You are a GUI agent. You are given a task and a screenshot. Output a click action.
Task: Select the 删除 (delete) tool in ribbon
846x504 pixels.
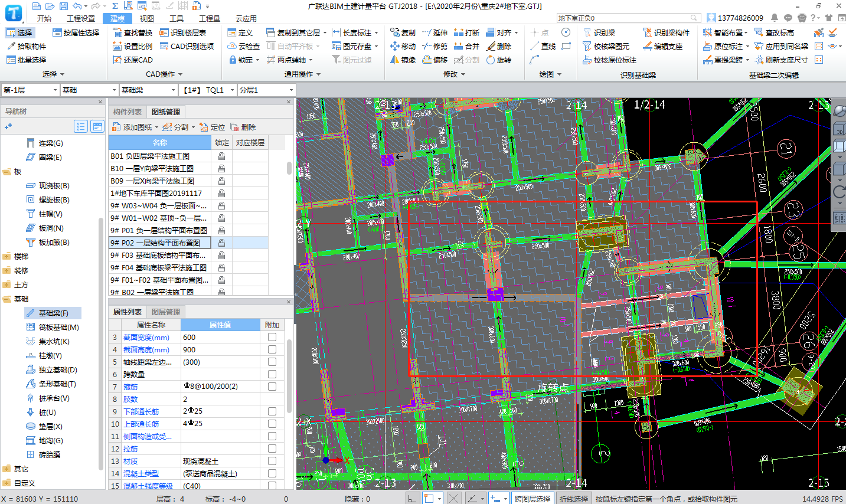tap(498, 46)
